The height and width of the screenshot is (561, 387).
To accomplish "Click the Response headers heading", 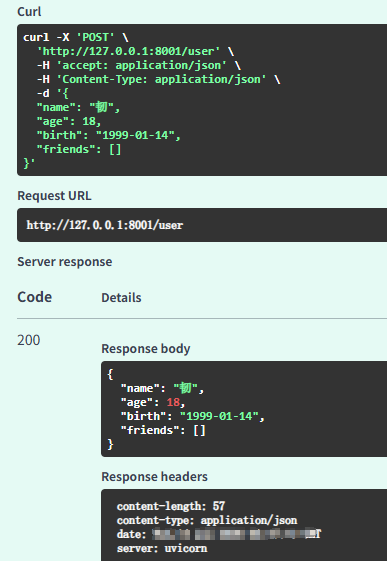I will (x=155, y=477).
